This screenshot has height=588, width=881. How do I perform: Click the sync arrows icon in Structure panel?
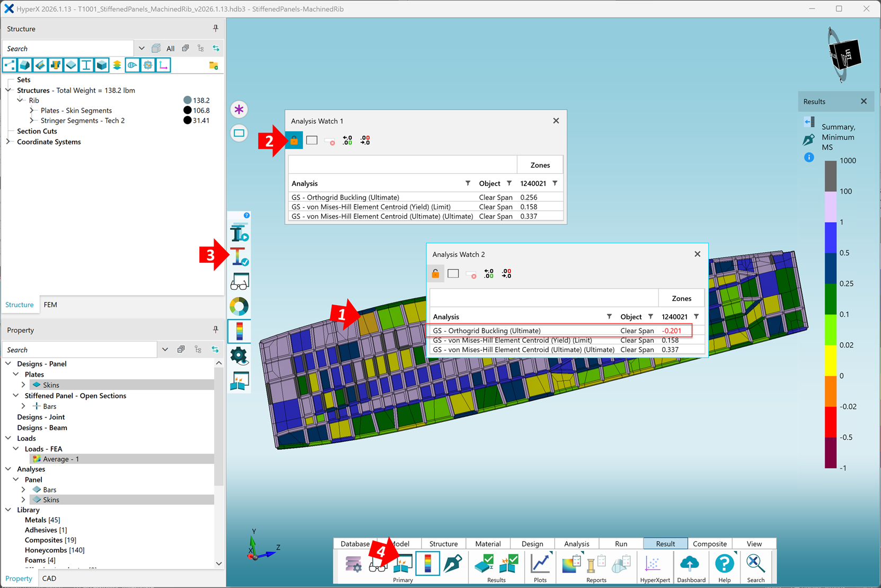coord(216,48)
